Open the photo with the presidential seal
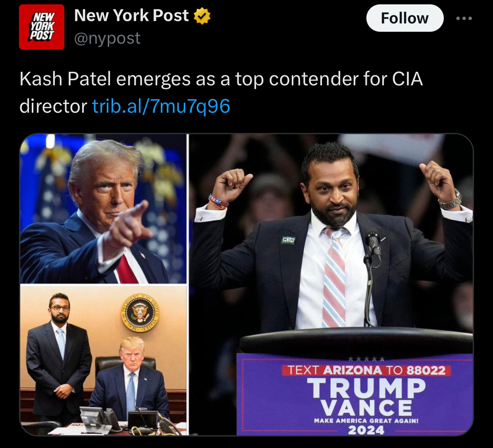 click(104, 360)
